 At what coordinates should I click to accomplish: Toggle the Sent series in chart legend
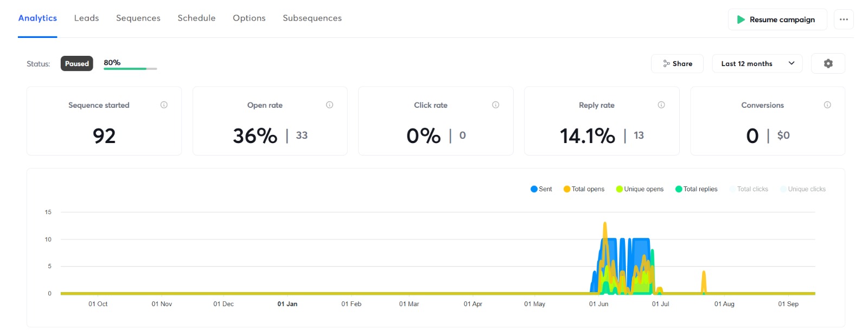pyautogui.click(x=541, y=189)
